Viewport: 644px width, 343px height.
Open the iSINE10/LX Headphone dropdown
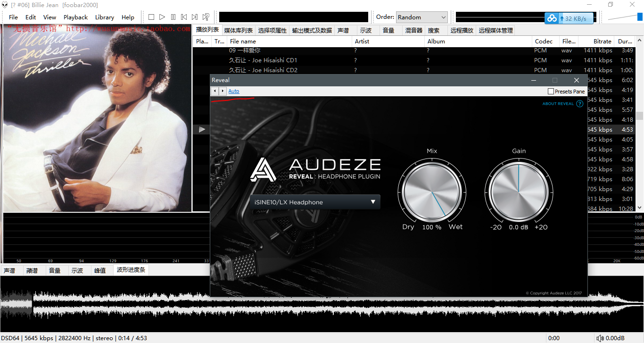point(315,202)
